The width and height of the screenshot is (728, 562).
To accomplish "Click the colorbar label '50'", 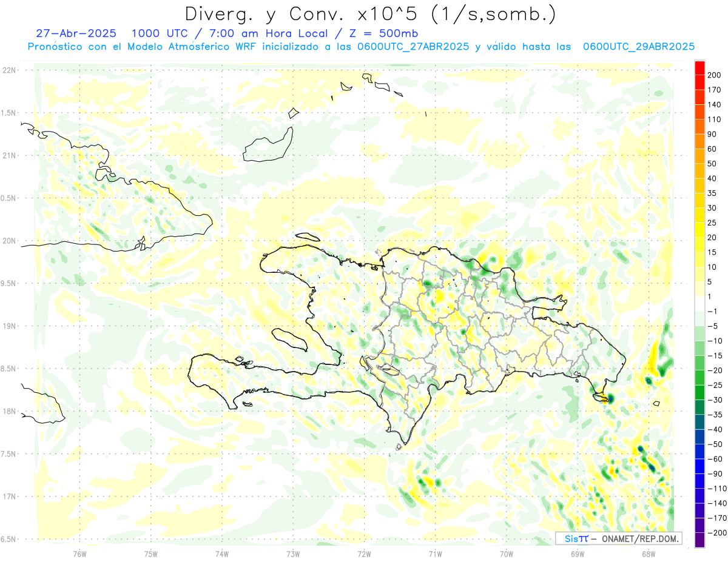I will tap(713, 164).
